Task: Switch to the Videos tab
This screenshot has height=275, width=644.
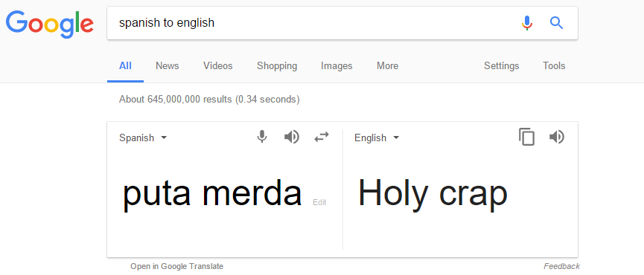Action: [217, 65]
